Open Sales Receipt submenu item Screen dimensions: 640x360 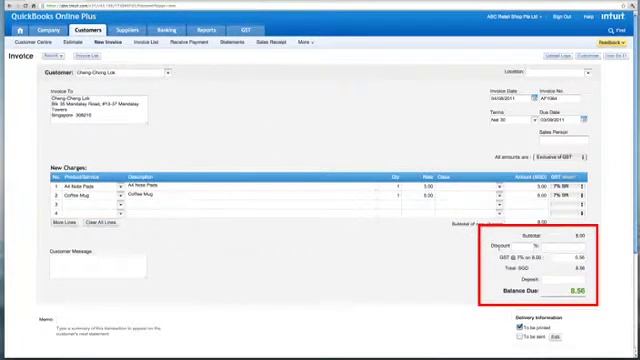click(271, 42)
